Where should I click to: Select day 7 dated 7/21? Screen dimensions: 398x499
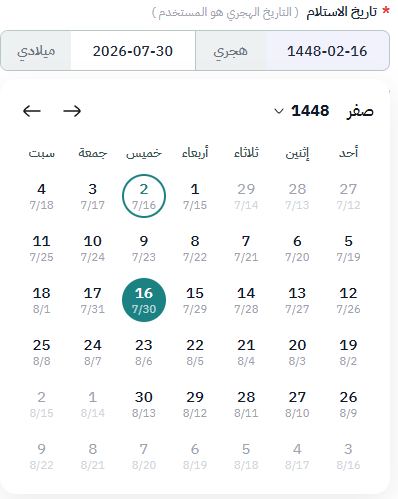(x=246, y=248)
